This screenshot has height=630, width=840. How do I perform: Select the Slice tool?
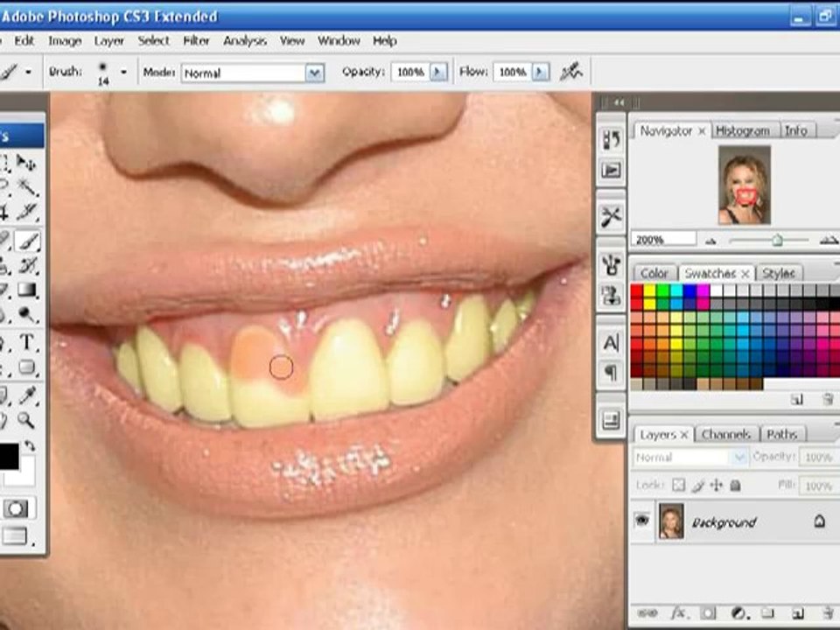click(27, 212)
